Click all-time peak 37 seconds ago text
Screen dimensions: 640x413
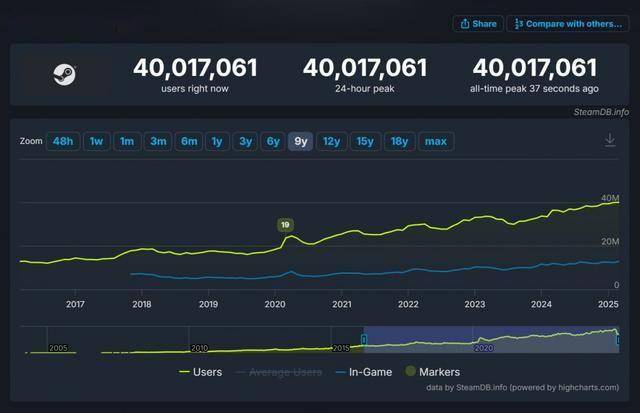coord(534,89)
